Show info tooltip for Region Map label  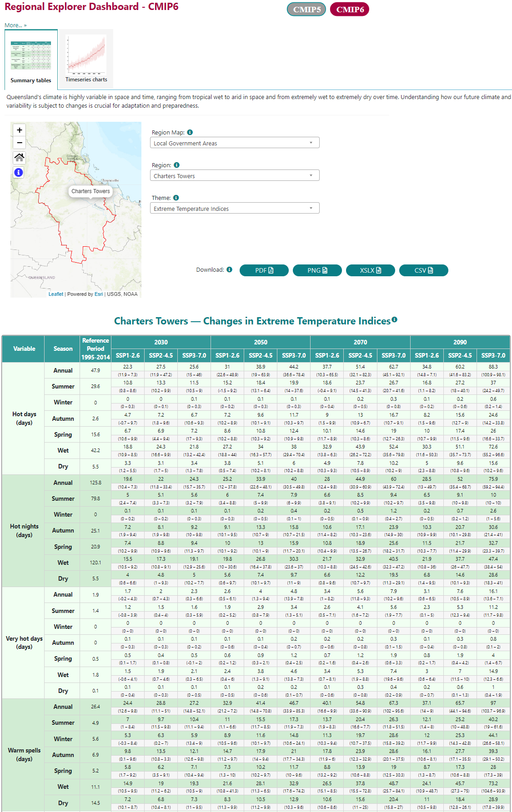point(190,132)
